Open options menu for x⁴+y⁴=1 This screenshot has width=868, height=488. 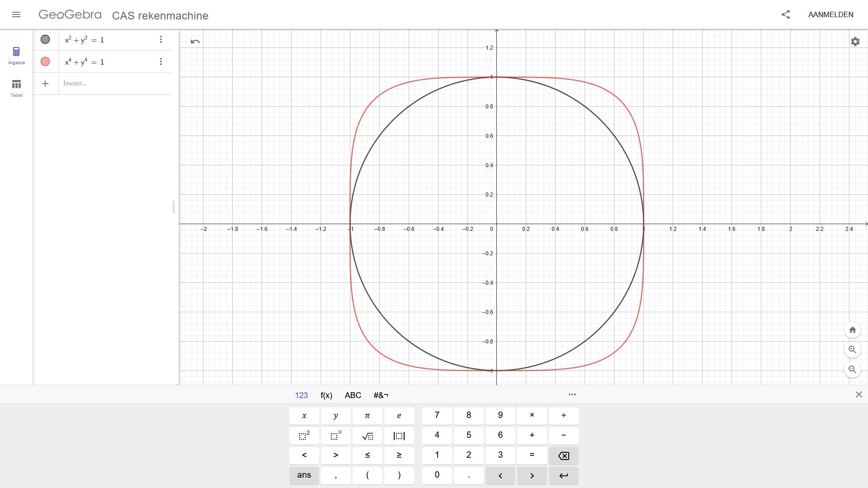[x=160, y=62]
